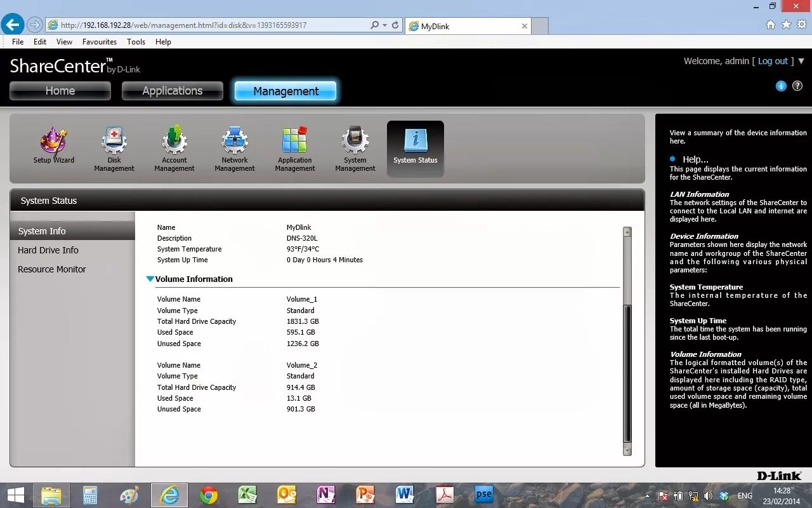The height and width of the screenshot is (508, 812).
Task: Open PowerPoint from the taskbar
Action: [365, 495]
